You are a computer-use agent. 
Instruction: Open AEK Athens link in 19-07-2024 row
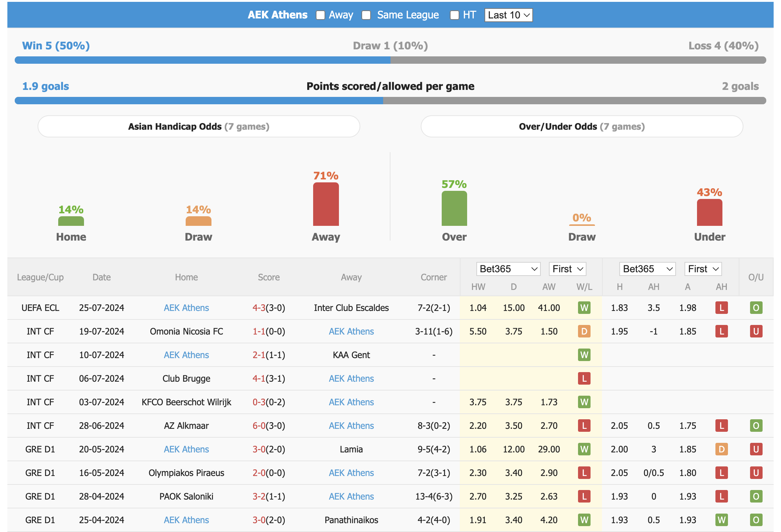351,331
